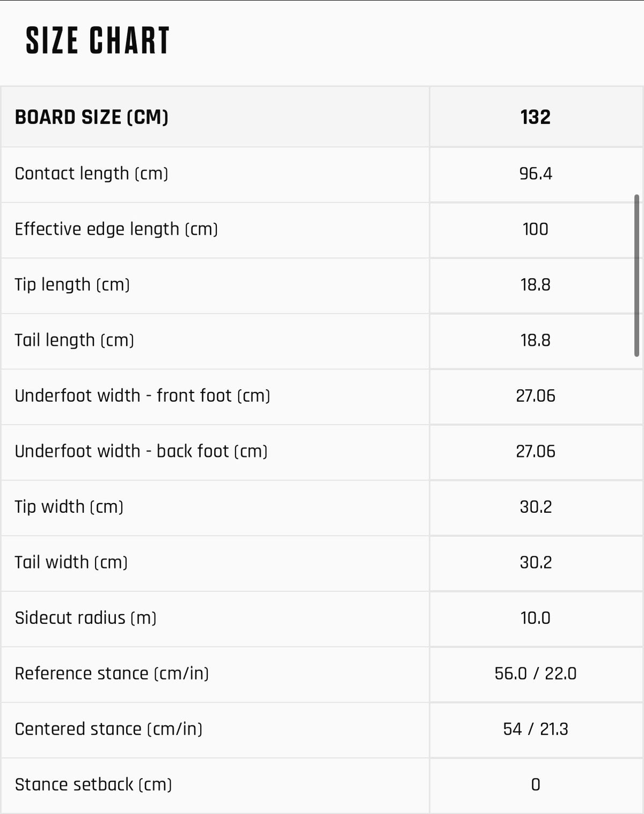Viewport: 644px width, 814px height.
Task: Click the 96.4 contact length value
Action: click(x=536, y=174)
